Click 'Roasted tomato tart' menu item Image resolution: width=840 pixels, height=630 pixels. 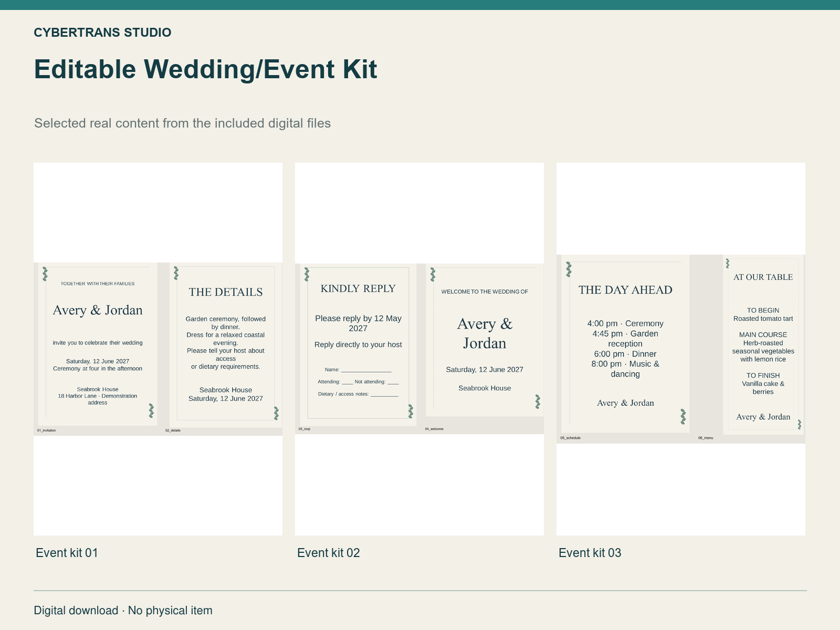click(x=763, y=319)
